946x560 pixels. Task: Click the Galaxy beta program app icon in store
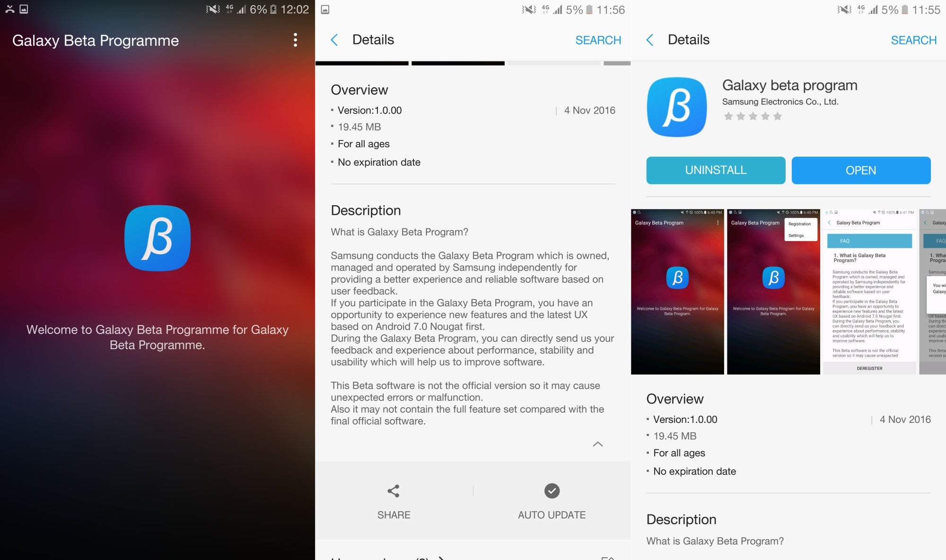677,107
